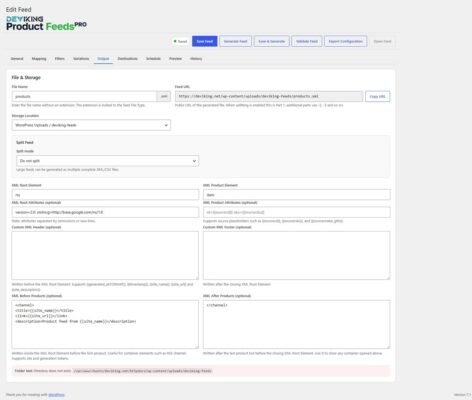Switch to the Filters tab

coord(60,59)
